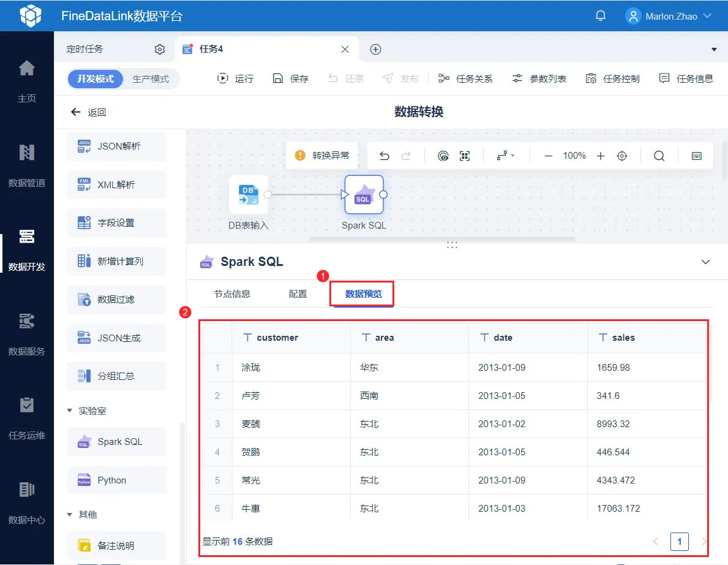Open 任务关系
Viewport: 728px width, 565px height.
[465, 78]
